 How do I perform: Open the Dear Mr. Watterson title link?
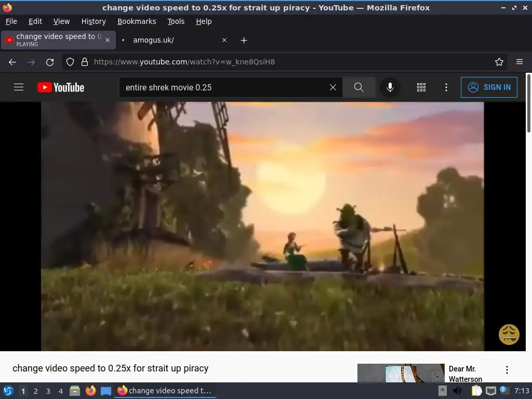pos(465,374)
